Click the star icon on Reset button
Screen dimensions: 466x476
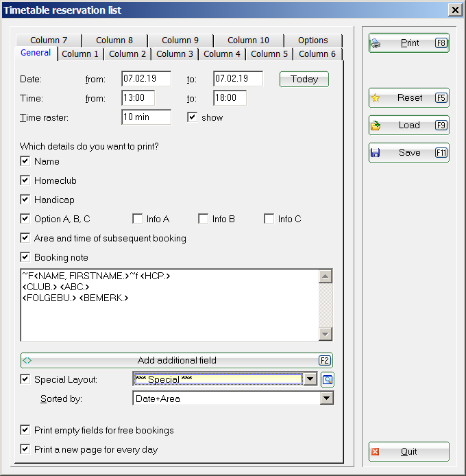pos(376,98)
